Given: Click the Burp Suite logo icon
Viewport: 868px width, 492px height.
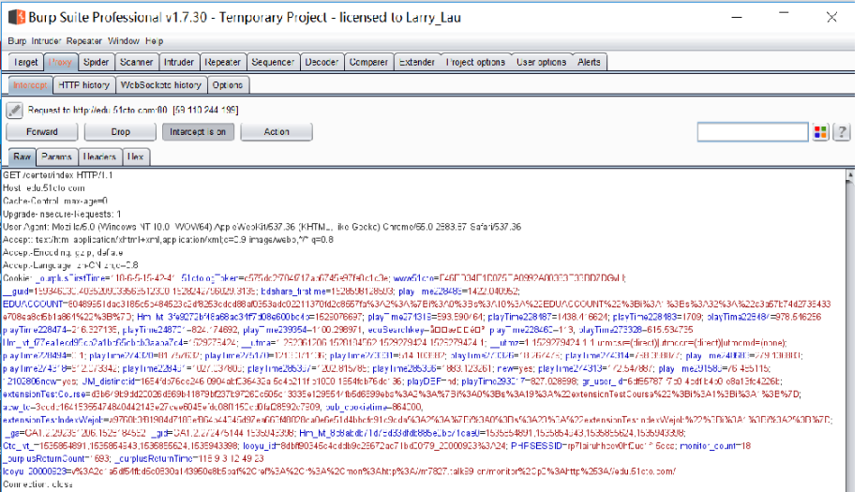Looking at the screenshot, I should (x=17, y=17).
